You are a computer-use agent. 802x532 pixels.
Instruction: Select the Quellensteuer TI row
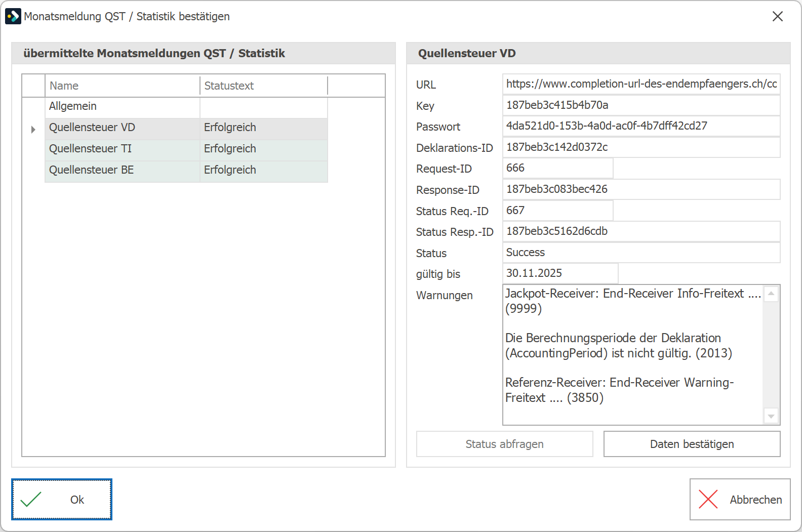click(x=186, y=150)
